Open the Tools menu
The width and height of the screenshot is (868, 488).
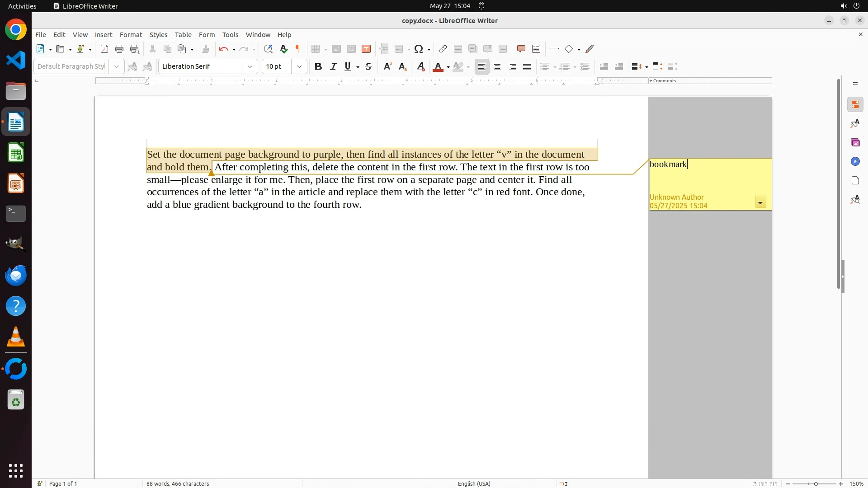(230, 34)
